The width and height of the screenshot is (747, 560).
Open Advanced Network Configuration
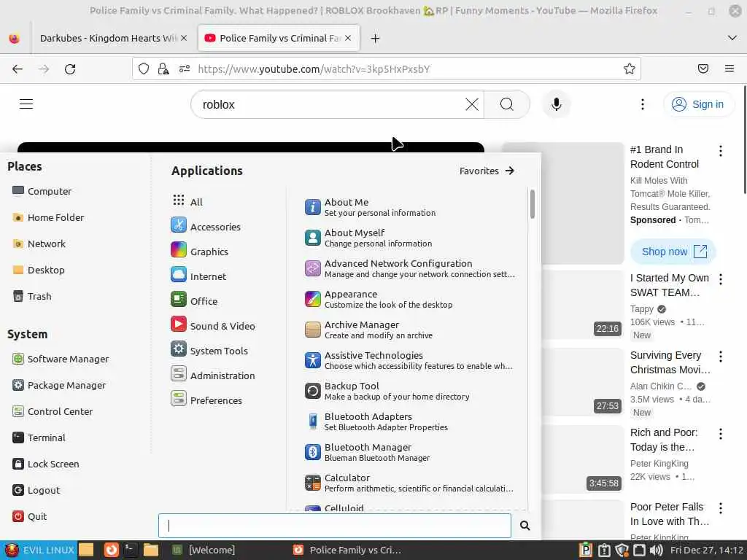click(410, 268)
